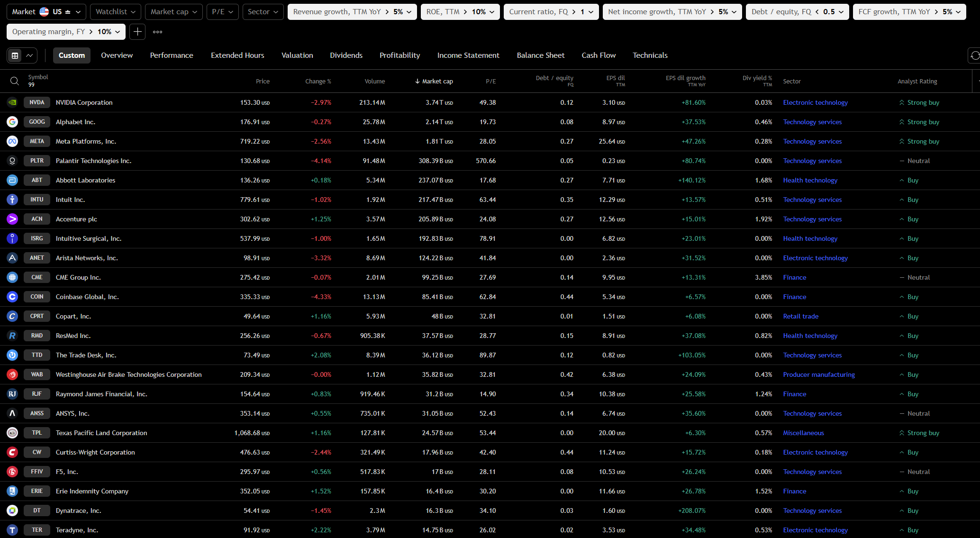Click the Debt / equity FQ filter
This screenshot has height=538, width=980.
tap(798, 12)
